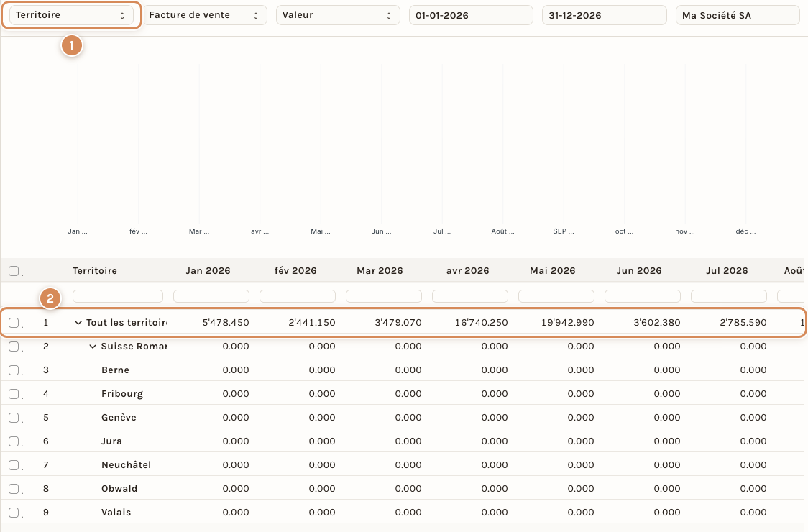Click the avr 2026 column filter field
The height and width of the screenshot is (532, 808).
[470, 296]
